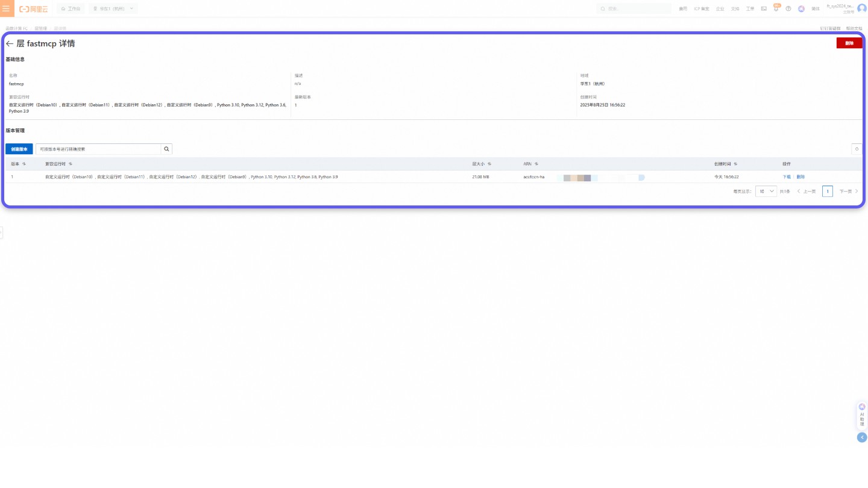
Task: Select 层管理 in the breadcrumb
Action: click(41, 28)
